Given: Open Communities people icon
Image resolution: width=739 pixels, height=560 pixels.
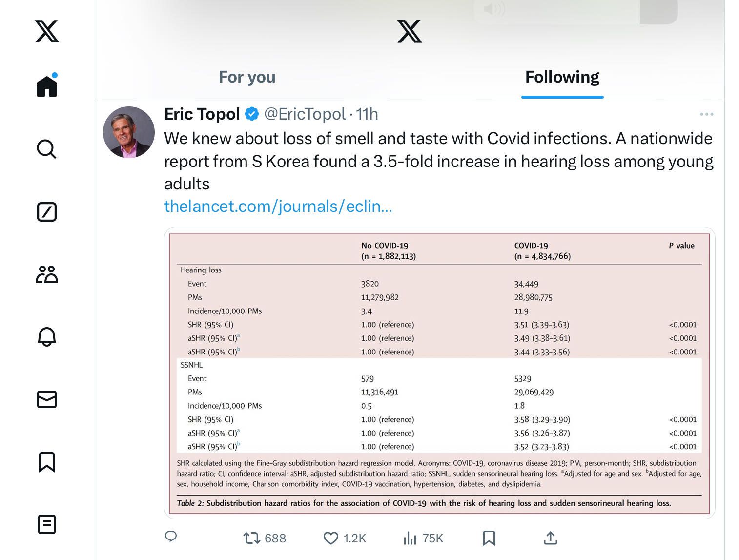Looking at the screenshot, I should point(47,274).
